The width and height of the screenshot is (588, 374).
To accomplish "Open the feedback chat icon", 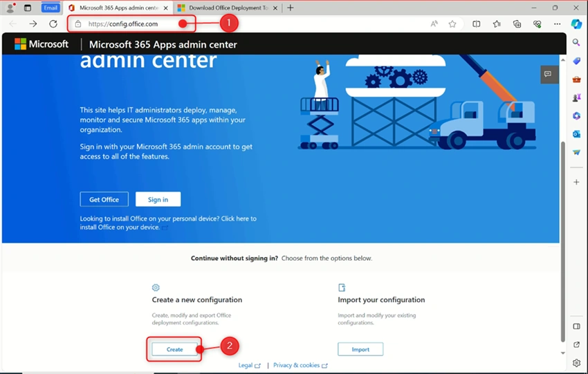I will 548,74.
